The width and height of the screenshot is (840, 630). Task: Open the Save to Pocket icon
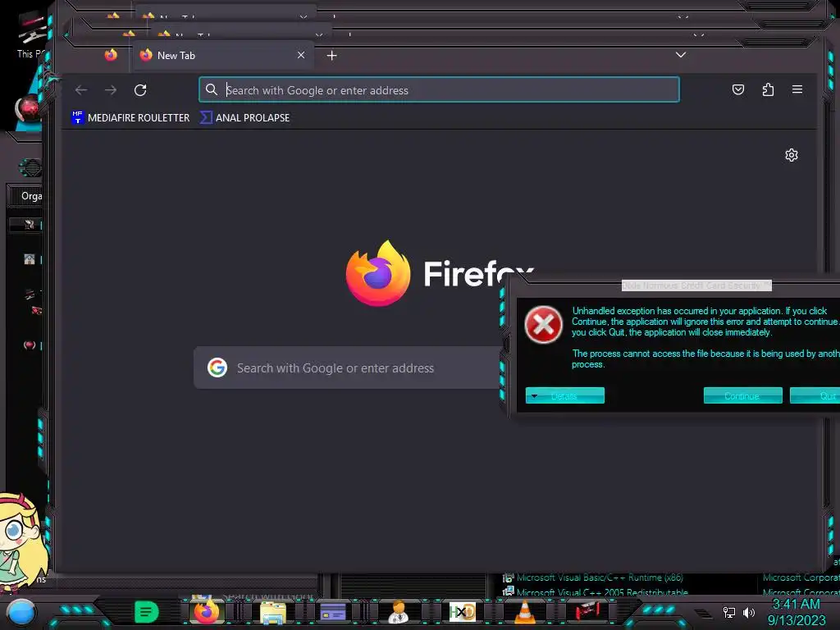[738, 89]
